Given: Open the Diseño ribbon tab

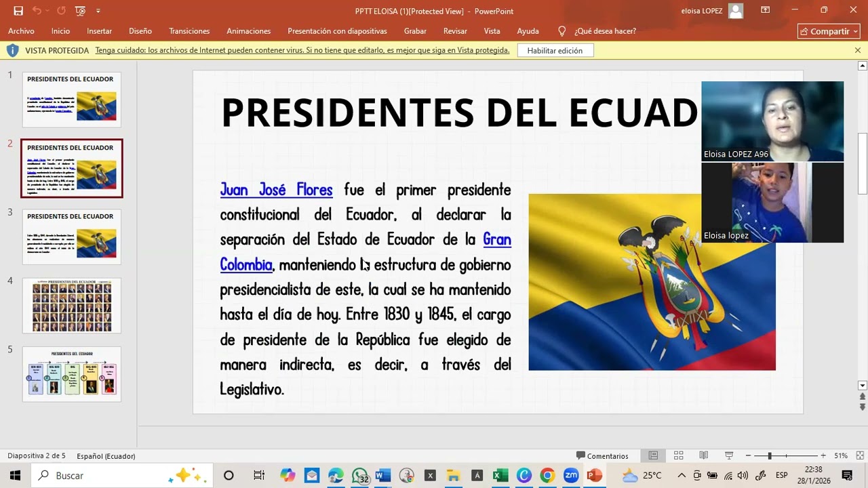Looking at the screenshot, I should click(x=140, y=31).
